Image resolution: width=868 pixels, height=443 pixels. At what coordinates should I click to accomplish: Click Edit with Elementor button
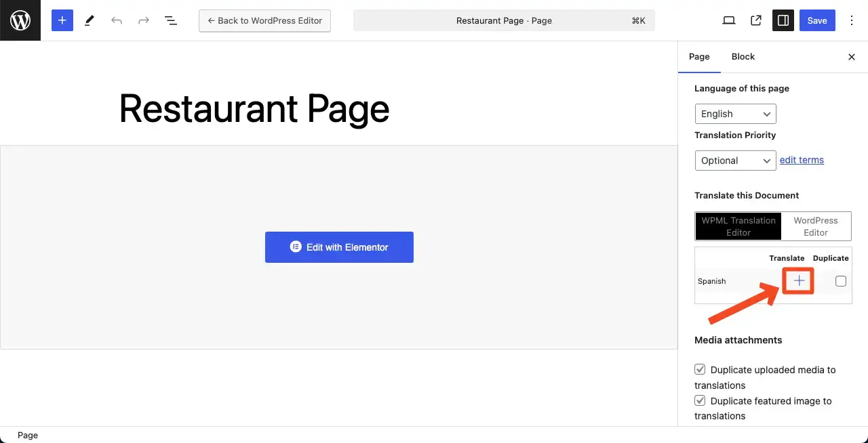pyautogui.click(x=339, y=247)
